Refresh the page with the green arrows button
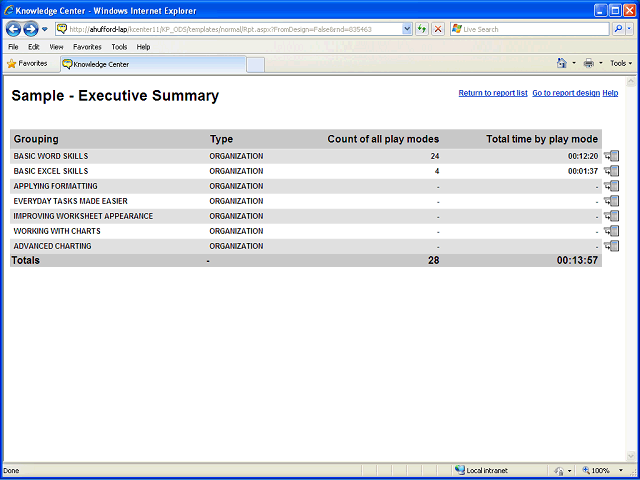 pyautogui.click(x=422, y=29)
